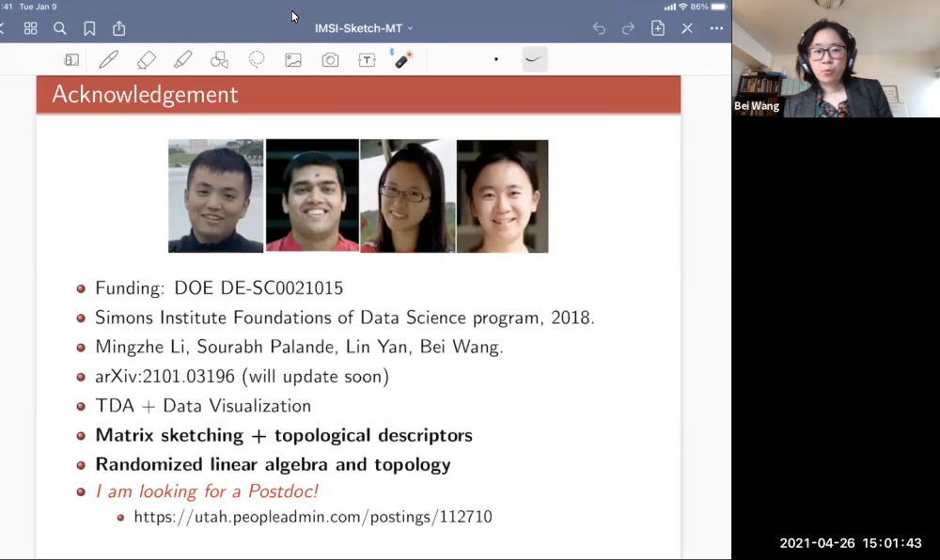The width and height of the screenshot is (940, 560).
Task: Open the thumbnails grid view
Action: pyautogui.click(x=30, y=28)
